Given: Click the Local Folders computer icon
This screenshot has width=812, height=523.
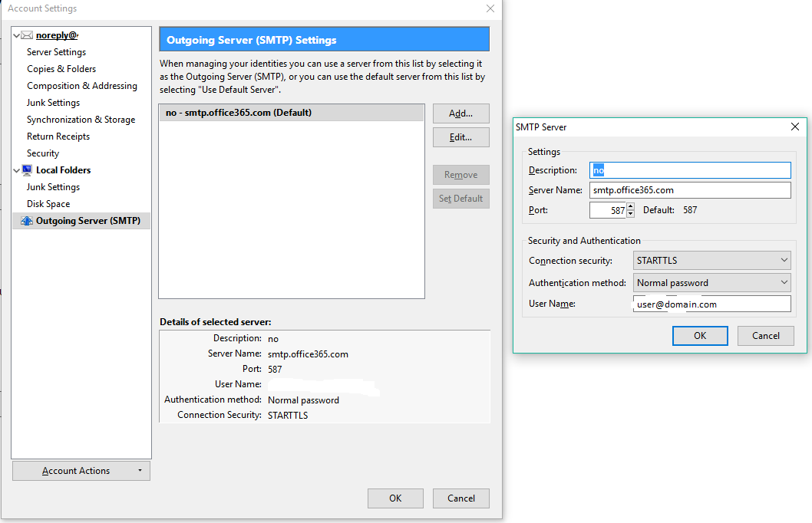Looking at the screenshot, I should point(27,170).
